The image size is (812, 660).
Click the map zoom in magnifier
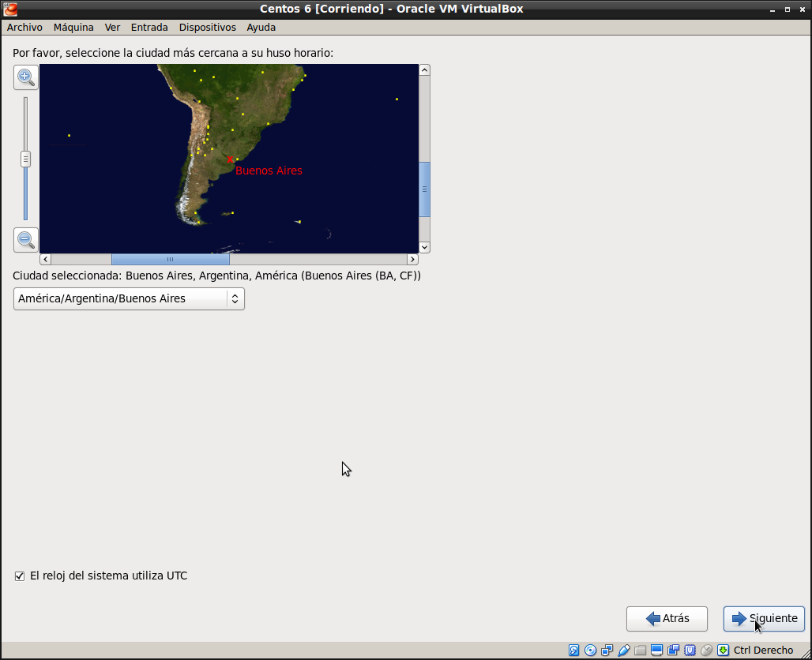(25, 77)
